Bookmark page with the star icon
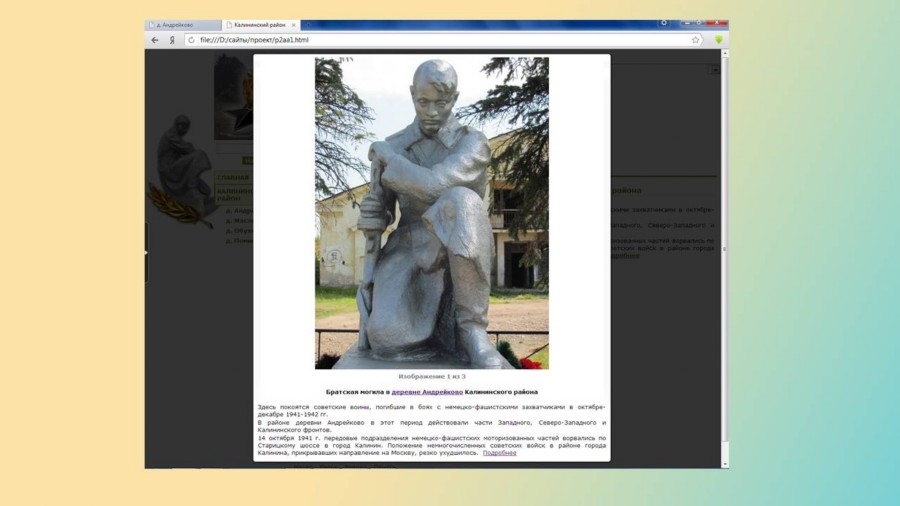 click(x=696, y=40)
